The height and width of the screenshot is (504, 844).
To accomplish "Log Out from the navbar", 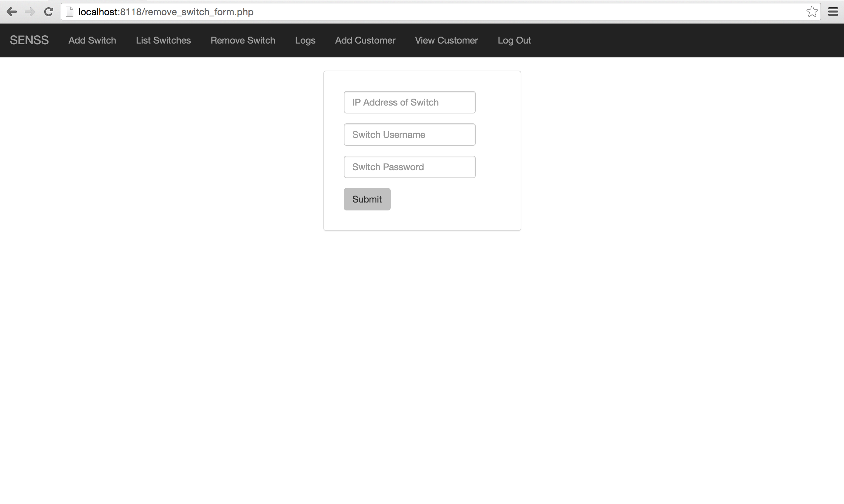I will coord(514,40).
